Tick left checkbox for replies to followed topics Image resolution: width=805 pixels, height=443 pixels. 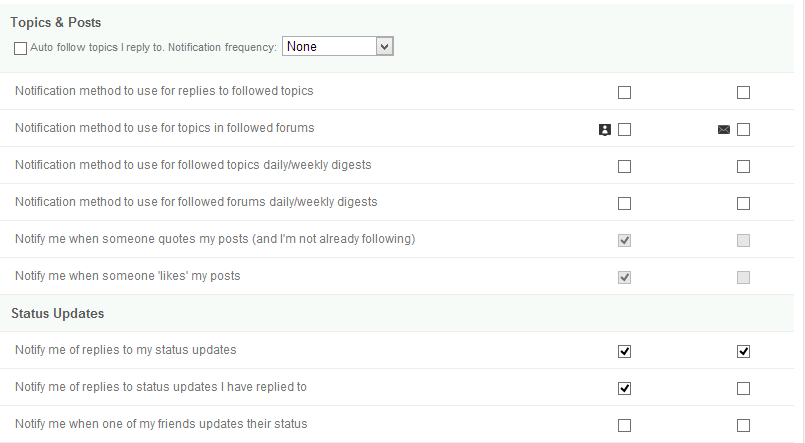click(625, 92)
